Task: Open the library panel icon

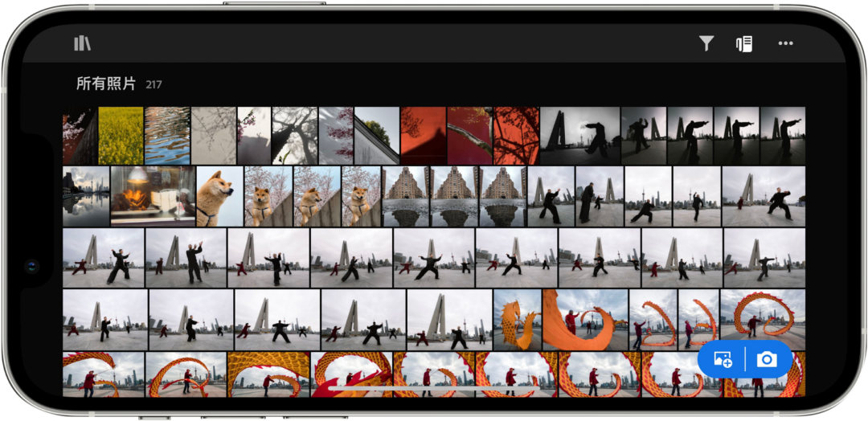Action: 83,43
